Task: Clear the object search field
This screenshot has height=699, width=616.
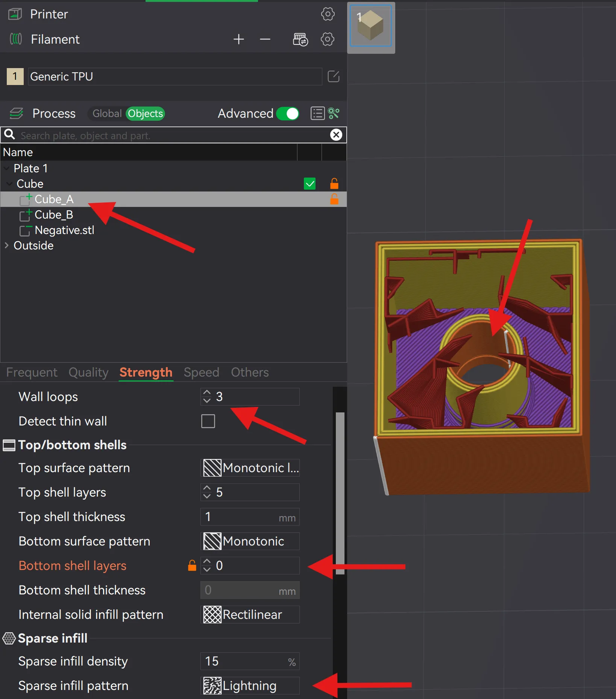Action: click(x=336, y=135)
